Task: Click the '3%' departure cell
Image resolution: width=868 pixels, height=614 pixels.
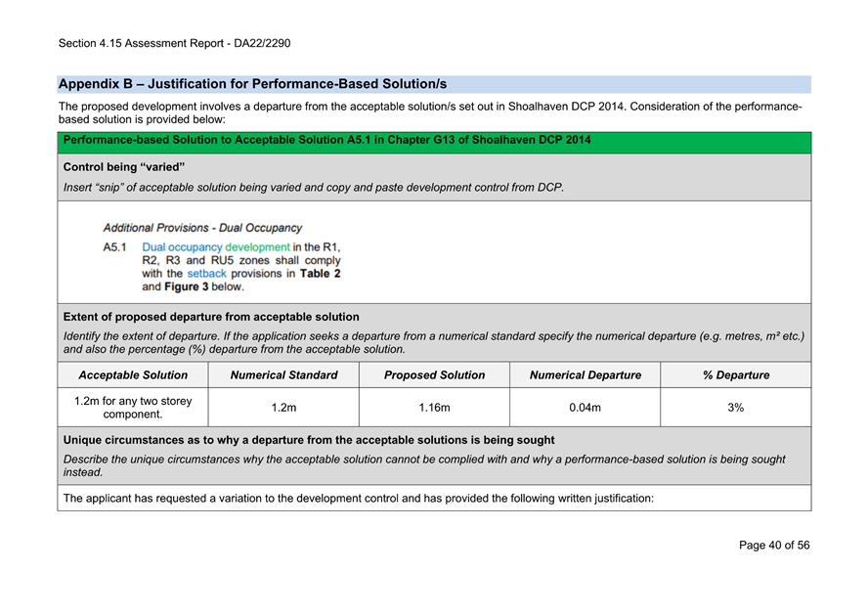Action: coord(736,408)
